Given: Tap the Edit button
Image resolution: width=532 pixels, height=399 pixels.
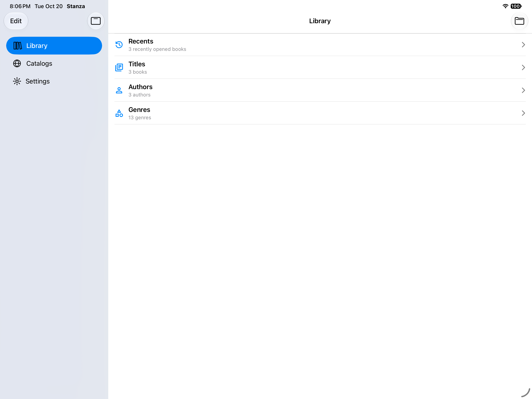Looking at the screenshot, I should pos(16,21).
